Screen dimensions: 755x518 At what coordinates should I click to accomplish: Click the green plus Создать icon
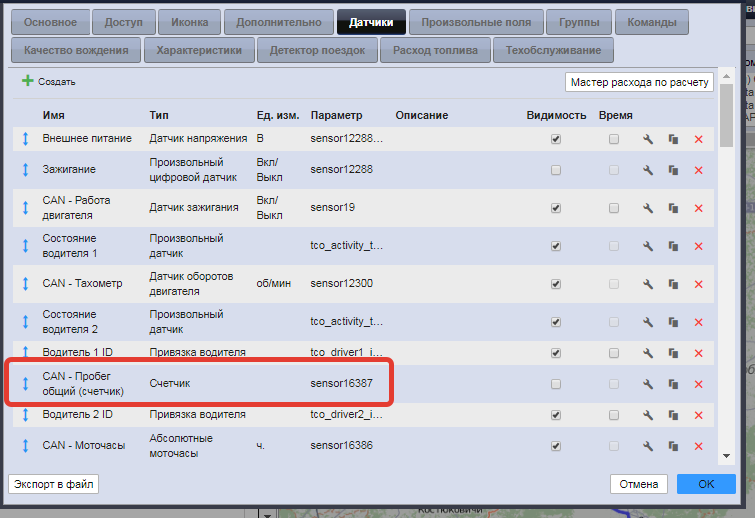(x=28, y=81)
